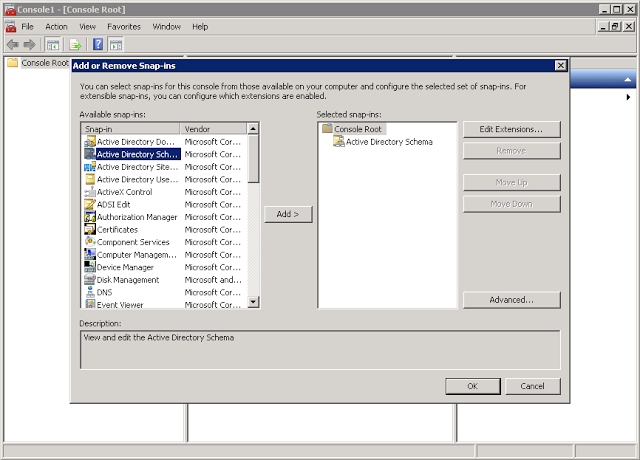Restore the inner console child window
Screen dimensions: 640x460
pos(615,27)
